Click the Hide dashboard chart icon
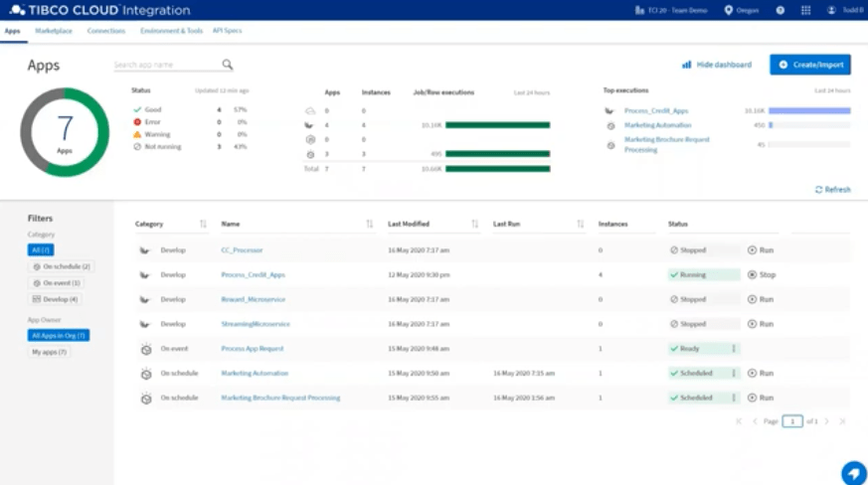 [686, 65]
